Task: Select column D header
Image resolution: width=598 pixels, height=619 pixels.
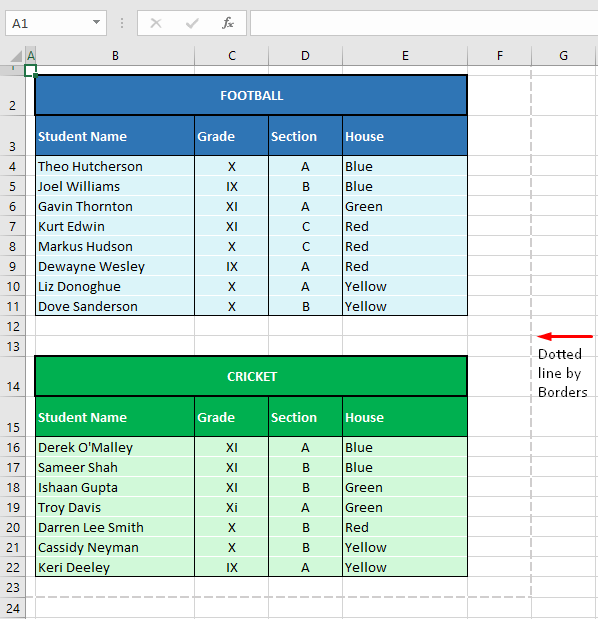Action: 305,56
